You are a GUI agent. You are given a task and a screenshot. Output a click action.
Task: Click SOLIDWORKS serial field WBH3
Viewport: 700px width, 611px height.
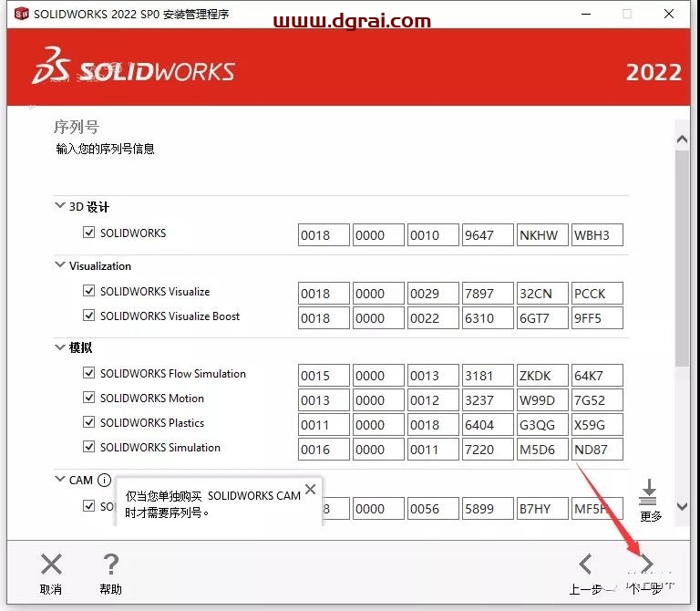click(x=597, y=235)
